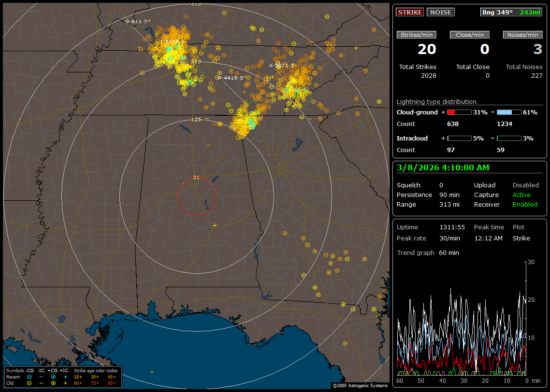Click the green Active Capture status
The image size is (550, 392).
pos(521,195)
